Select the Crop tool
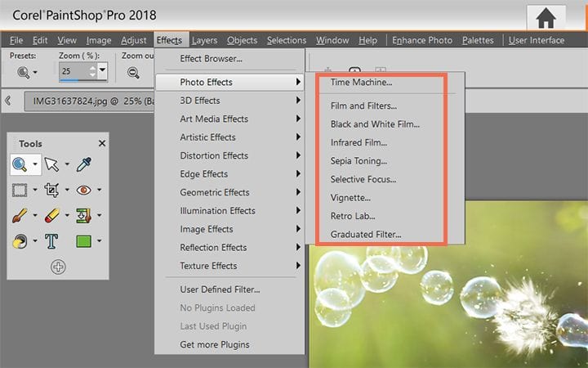Viewport: 588px width, 368px height. click(x=51, y=190)
